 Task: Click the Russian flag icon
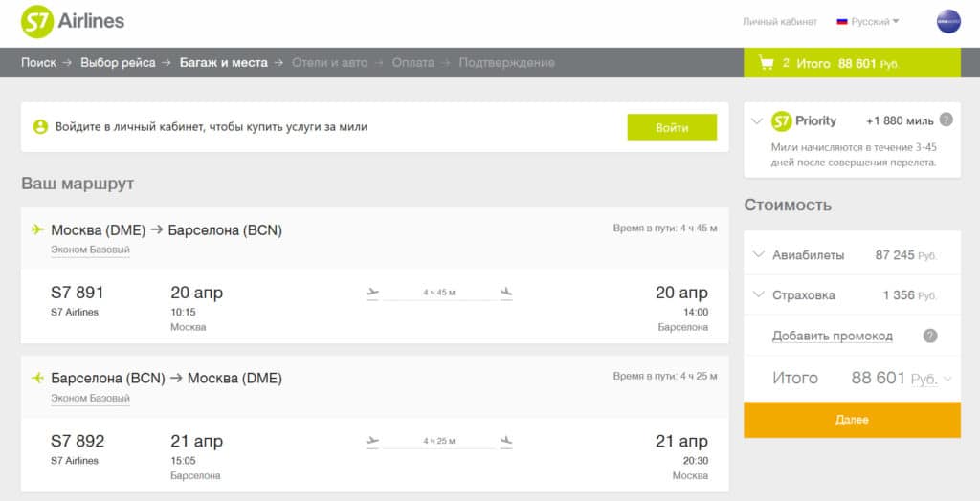pos(842,22)
